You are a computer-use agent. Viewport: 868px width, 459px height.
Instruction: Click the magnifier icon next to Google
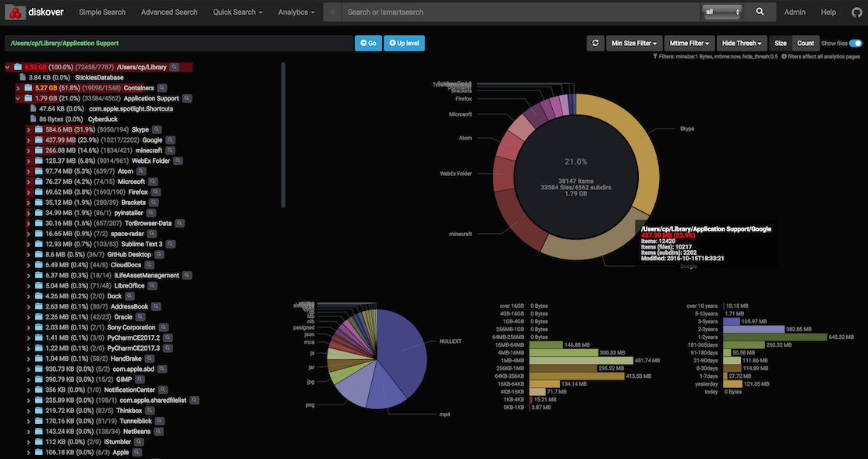(171, 140)
